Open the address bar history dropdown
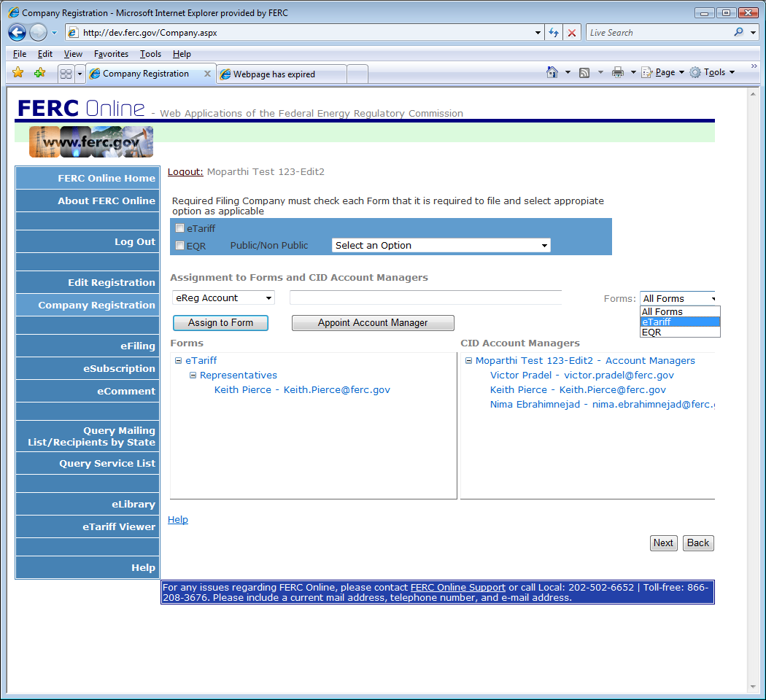766x700 pixels. tap(538, 33)
